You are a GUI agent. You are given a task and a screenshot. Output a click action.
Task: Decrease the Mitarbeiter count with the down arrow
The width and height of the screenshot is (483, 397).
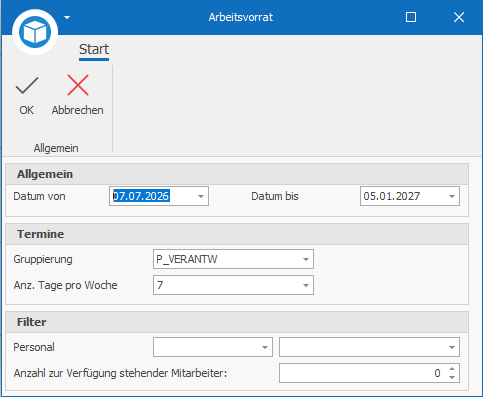[452, 377]
